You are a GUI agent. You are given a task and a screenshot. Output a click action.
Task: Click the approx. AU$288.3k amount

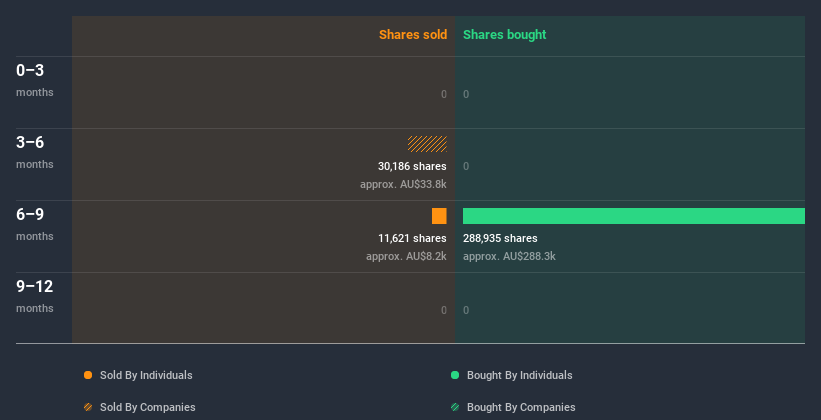[509, 257]
